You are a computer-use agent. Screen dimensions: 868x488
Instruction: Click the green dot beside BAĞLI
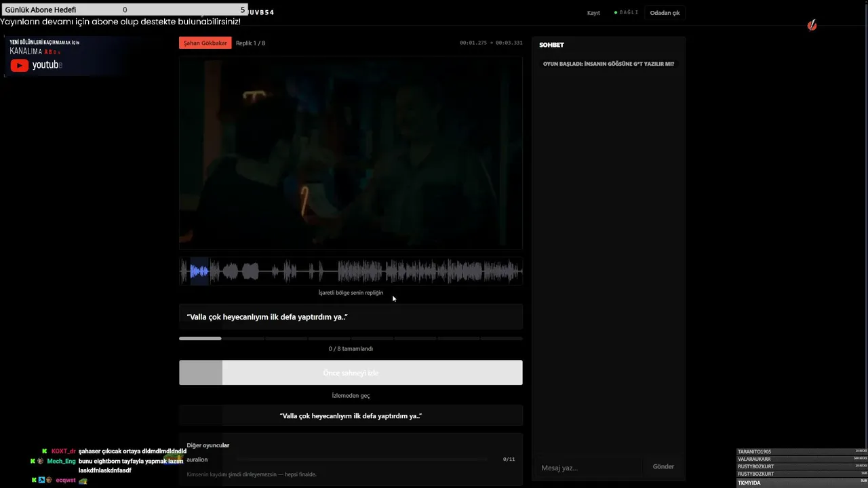coord(616,13)
